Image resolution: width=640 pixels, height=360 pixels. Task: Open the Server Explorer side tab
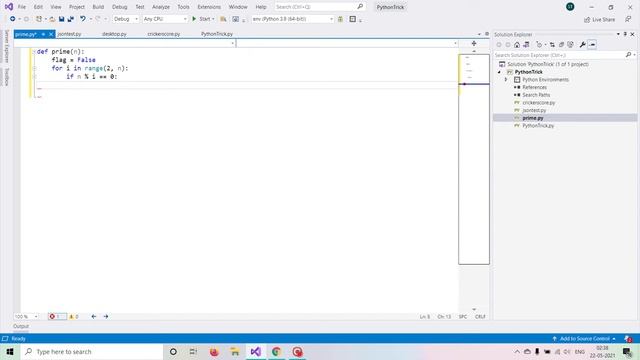(6, 46)
